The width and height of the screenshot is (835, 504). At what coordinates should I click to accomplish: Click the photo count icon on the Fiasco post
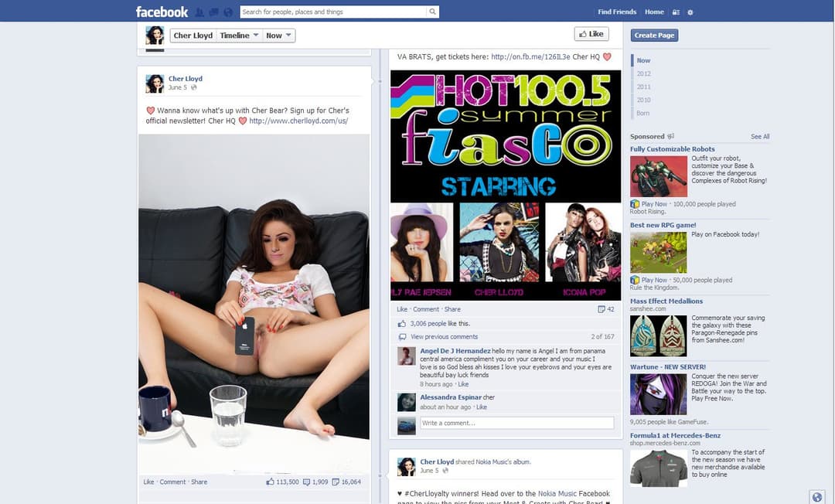click(603, 308)
